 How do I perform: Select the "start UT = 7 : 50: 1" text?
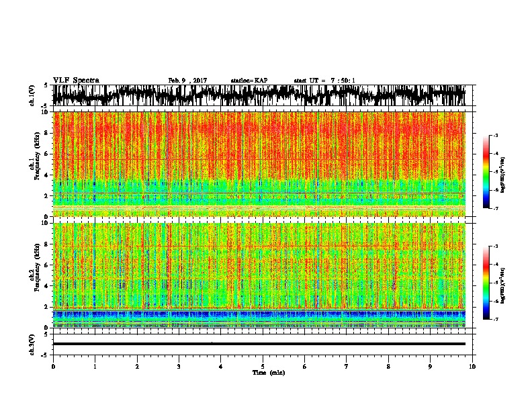click(x=324, y=81)
